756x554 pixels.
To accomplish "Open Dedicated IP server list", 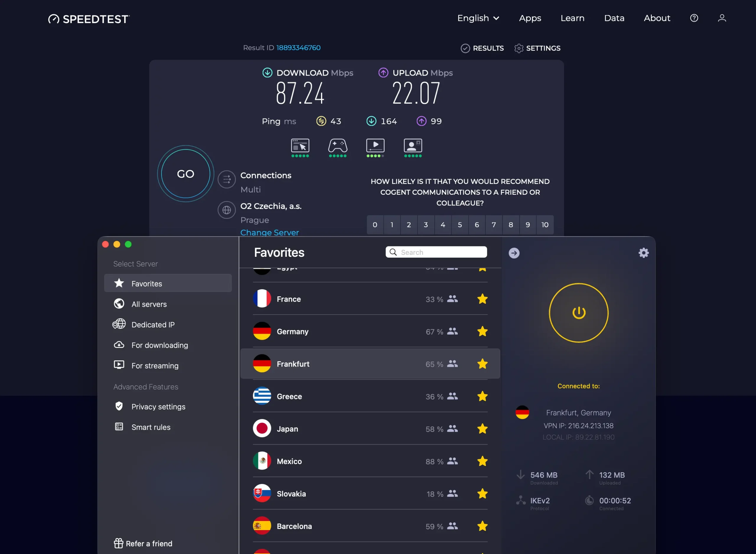I will [x=153, y=324].
